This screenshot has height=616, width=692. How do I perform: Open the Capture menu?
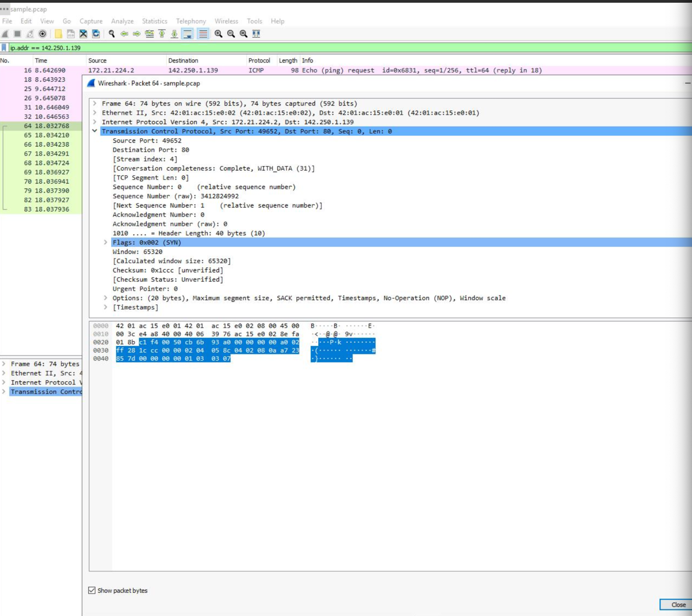(91, 21)
